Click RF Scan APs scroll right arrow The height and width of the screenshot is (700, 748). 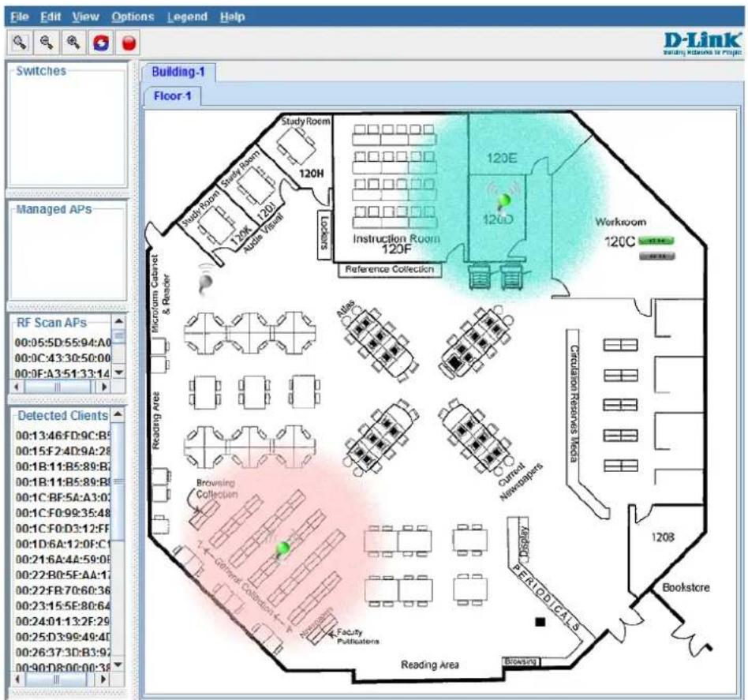(104, 387)
